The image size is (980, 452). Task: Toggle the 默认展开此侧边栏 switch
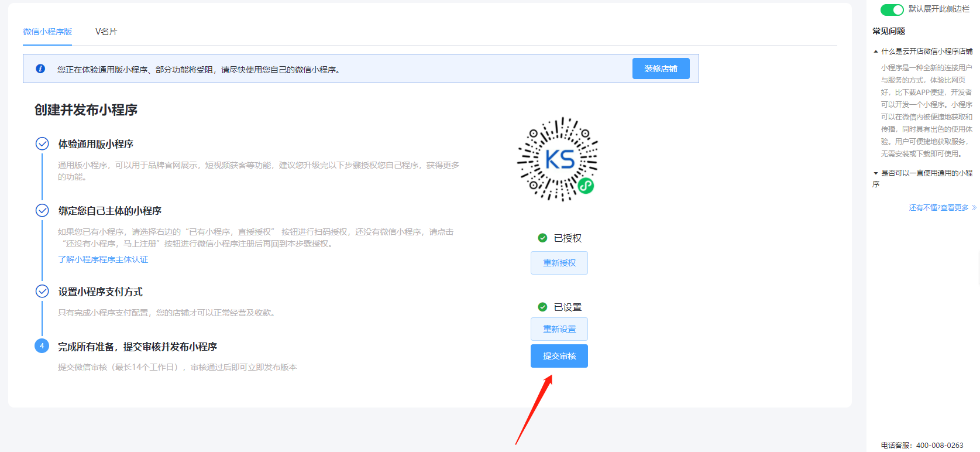point(892,10)
